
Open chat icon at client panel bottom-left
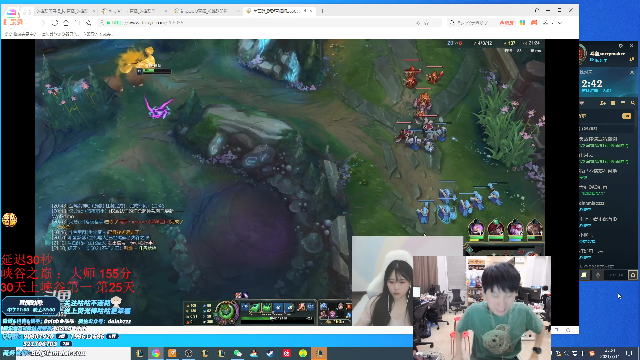coord(584,275)
